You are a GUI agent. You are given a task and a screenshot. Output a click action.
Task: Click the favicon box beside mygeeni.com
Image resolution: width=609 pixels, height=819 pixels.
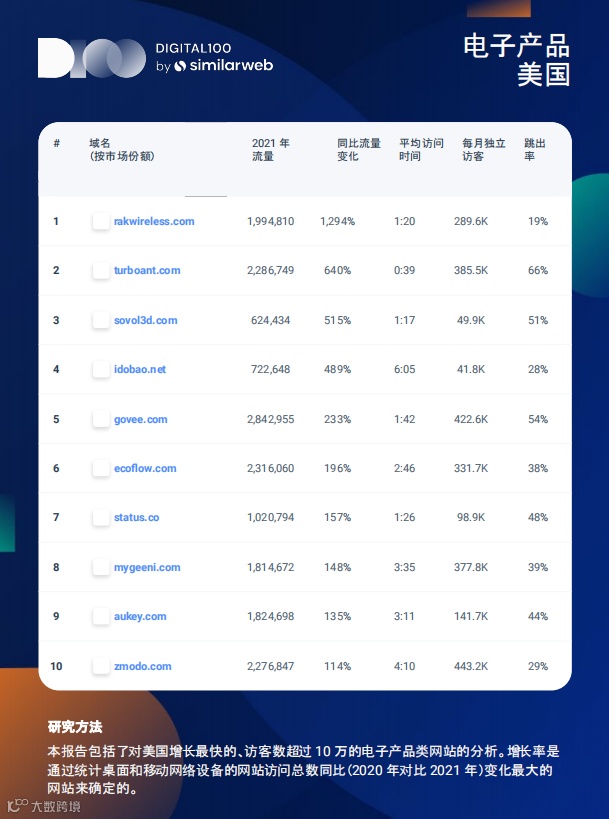tap(101, 567)
